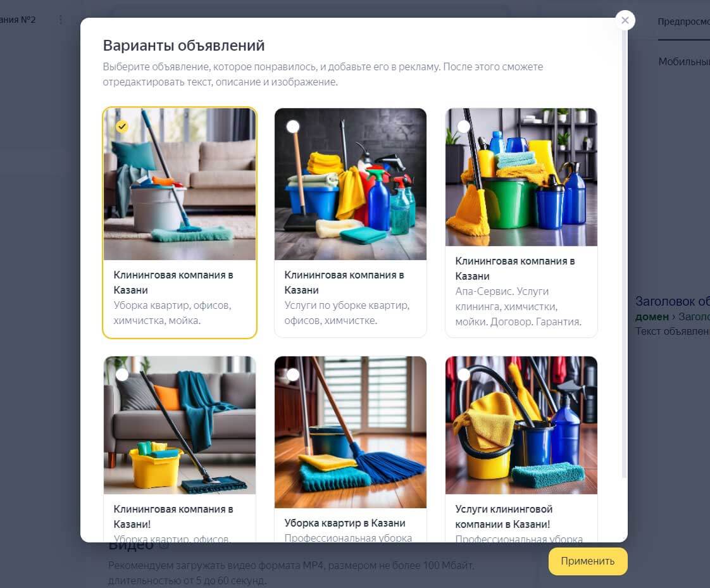Select the third ad with green bucket
This screenshot has width=710, height=588.
pyautogui.click(x=464, y=127)
